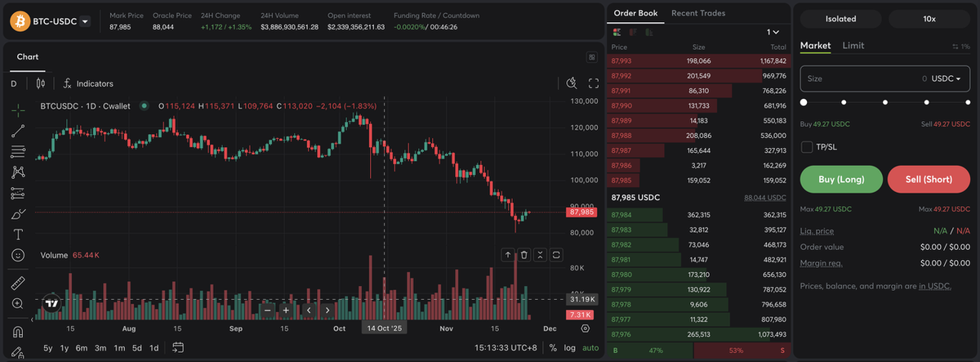Open the Isolated margin mode button
980x362 pixels.
(841, 18)
